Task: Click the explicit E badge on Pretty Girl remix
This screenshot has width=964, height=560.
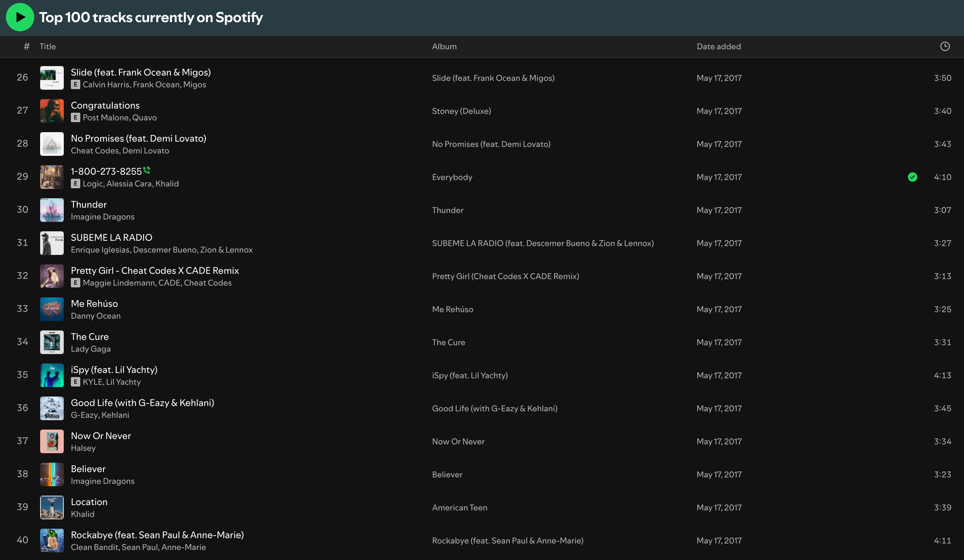Action: (75, 283)
